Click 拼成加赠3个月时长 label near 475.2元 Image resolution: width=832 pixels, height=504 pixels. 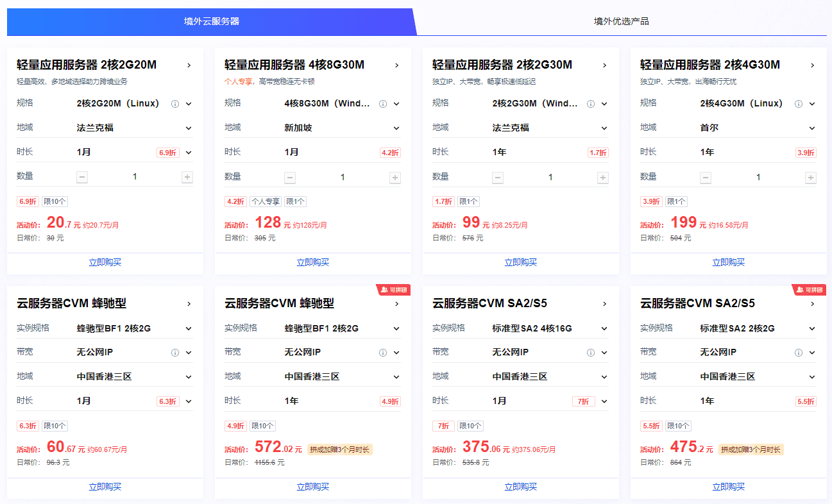pyautogui.click(x=751, y=450)
